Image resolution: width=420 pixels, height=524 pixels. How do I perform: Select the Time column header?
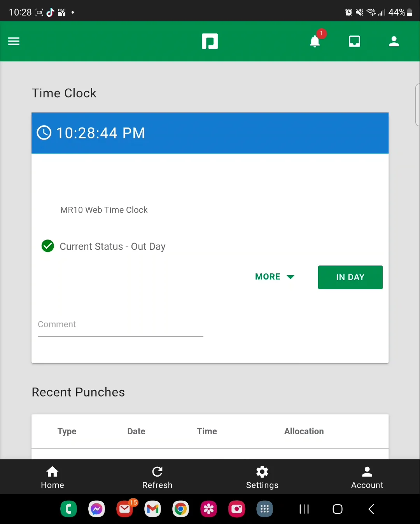tap(207, 431)
